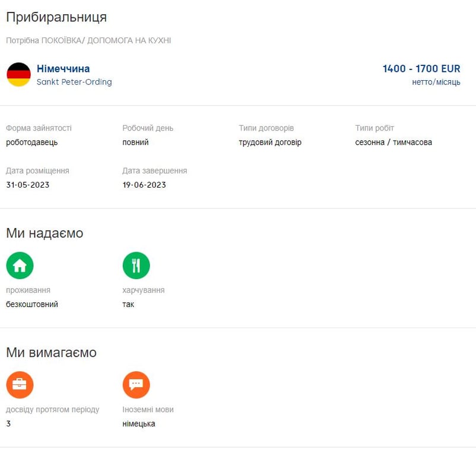Click the German flag icon
The width and height of the screenshot is (476, 456).
19,74
